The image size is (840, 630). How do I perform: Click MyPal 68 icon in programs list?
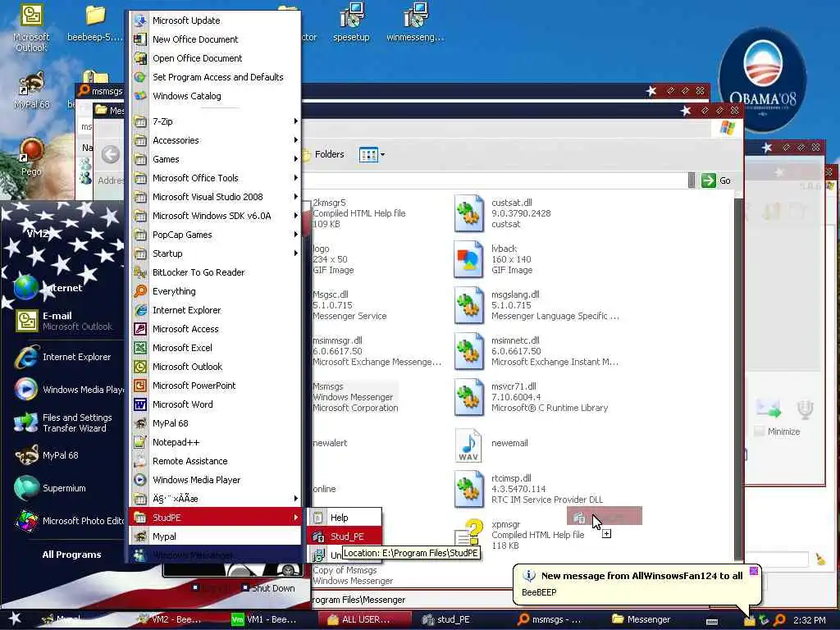[140, 423]
